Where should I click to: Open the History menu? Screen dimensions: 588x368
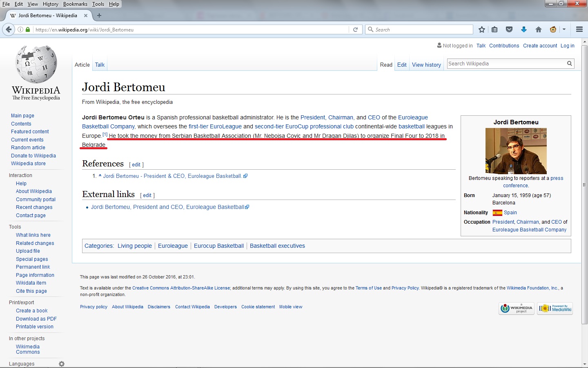(51, 4)
